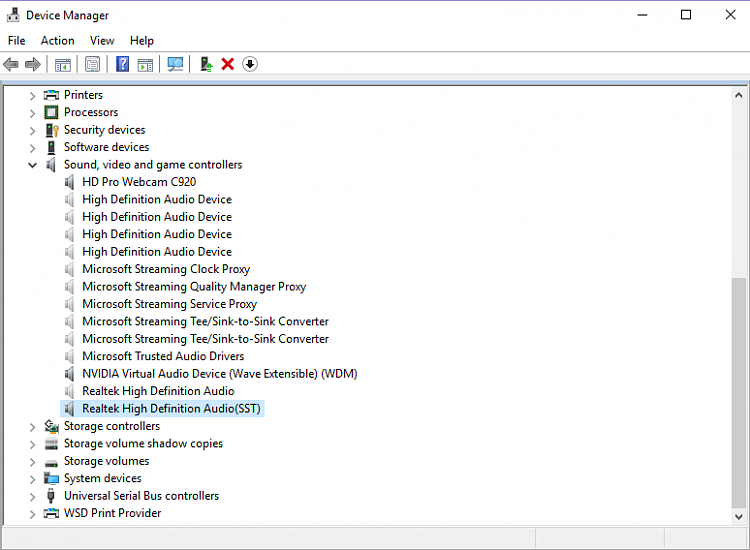
Task: Click the Forward arrow in toolbar
Action: click(33, 64)
